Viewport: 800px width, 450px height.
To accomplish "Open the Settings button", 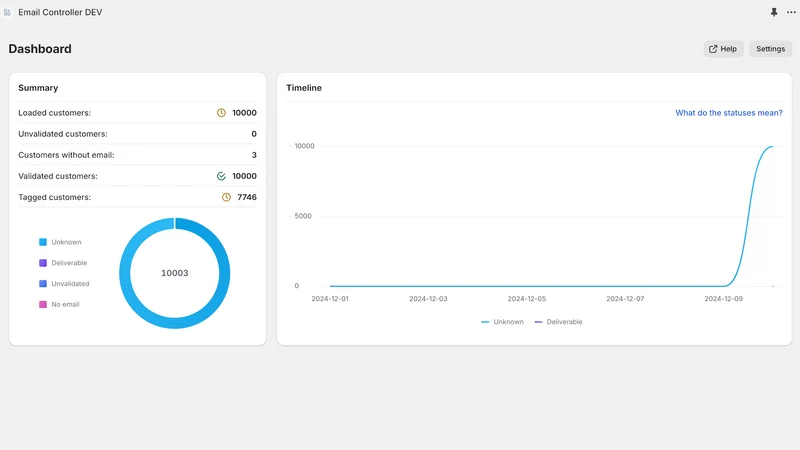I will click(x=770, y=49).
